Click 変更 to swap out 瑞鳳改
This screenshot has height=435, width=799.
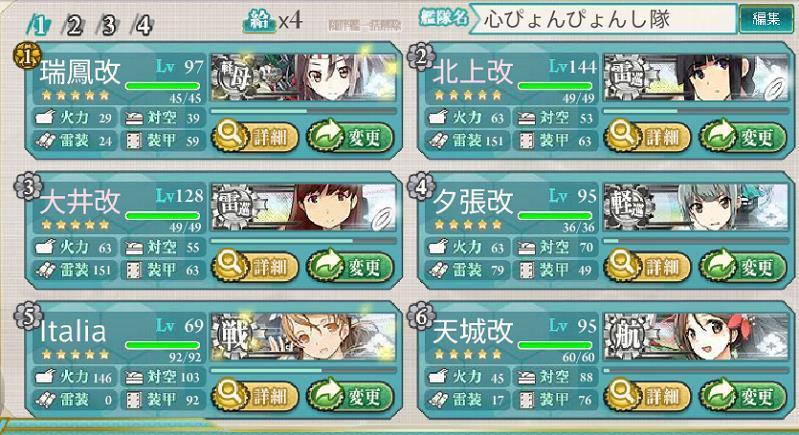click(351, 137)
